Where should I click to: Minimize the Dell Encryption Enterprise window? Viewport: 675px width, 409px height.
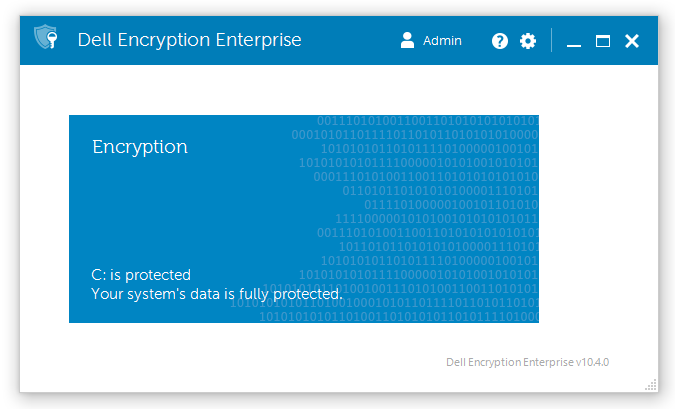(574, 44)
